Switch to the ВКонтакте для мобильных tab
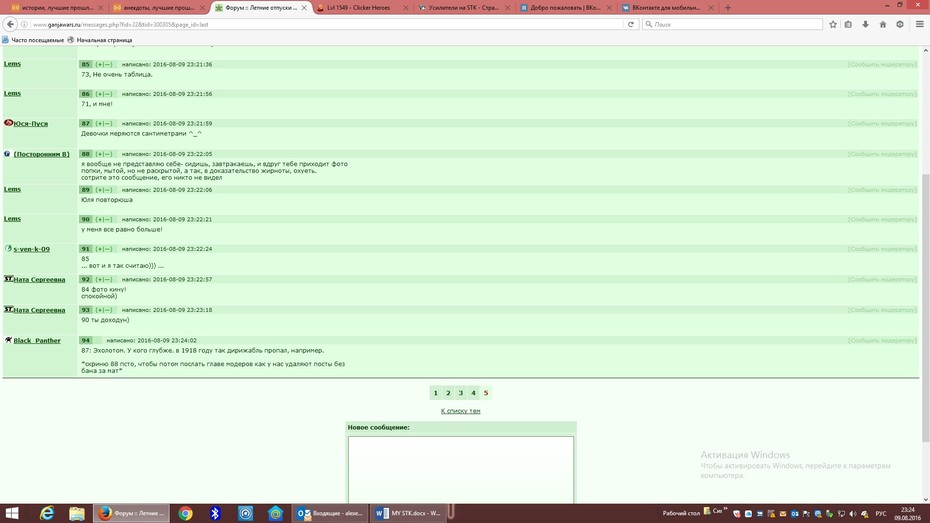 pyautogui.click(x=666, y=8)
